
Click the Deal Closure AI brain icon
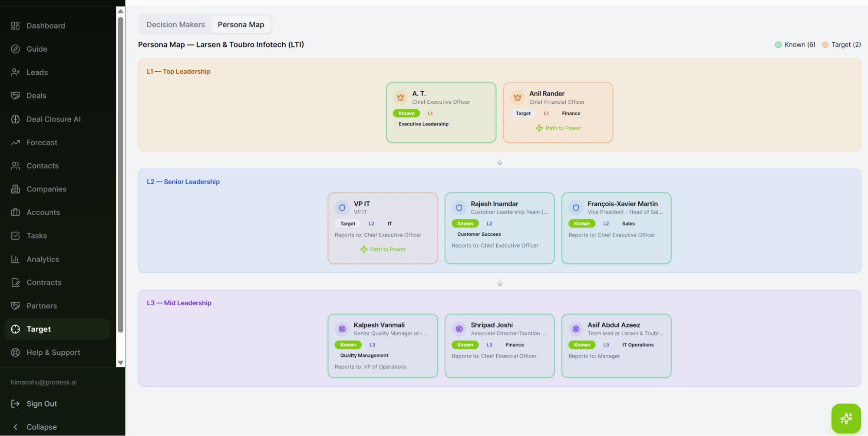click(x=15, y=119)
